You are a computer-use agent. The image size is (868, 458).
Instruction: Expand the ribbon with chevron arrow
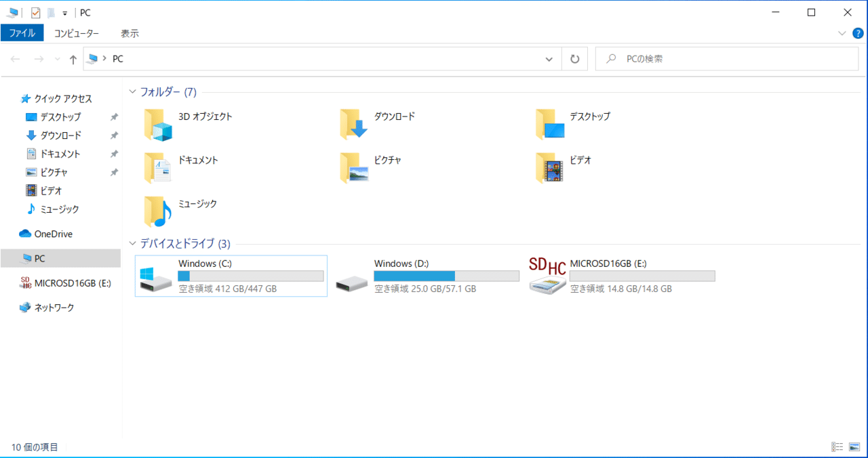click(x=842, y=33)
